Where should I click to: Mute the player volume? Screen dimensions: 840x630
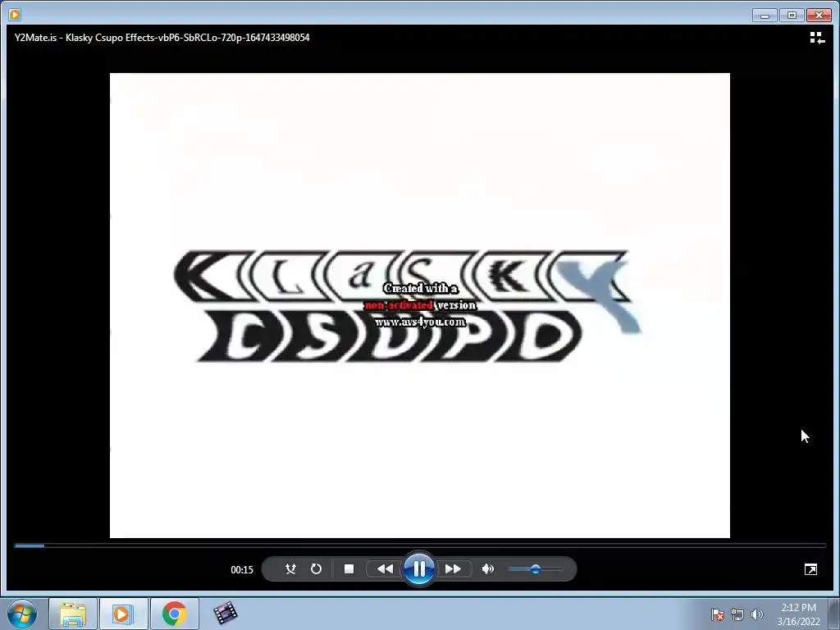point(487,569)
